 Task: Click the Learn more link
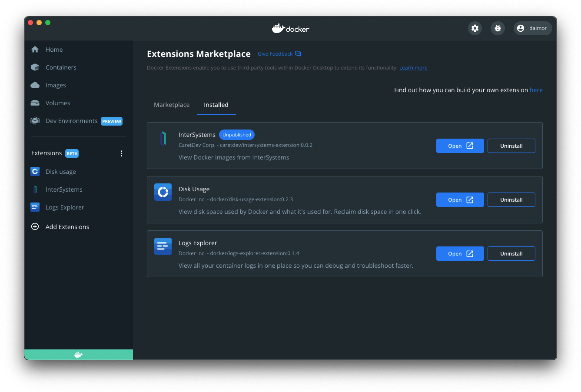(x=413, y=68)
